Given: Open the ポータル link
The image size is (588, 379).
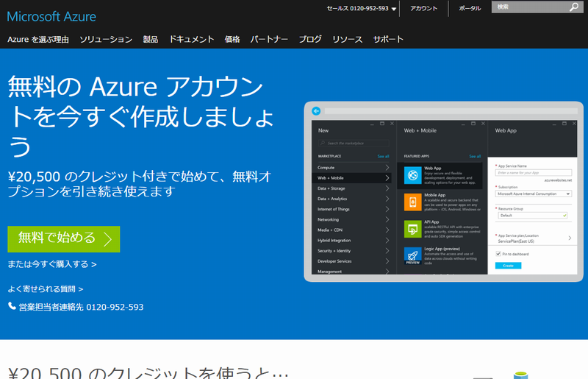Looking at the screenshot, I should [470, 8].
